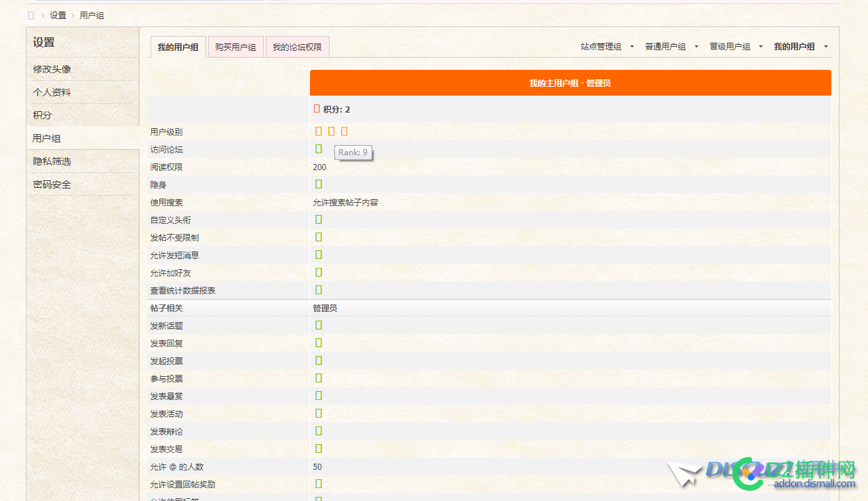The image size is (868, 501).
Task: Click the 阅读权限 row label
Action: click(166, 167)
